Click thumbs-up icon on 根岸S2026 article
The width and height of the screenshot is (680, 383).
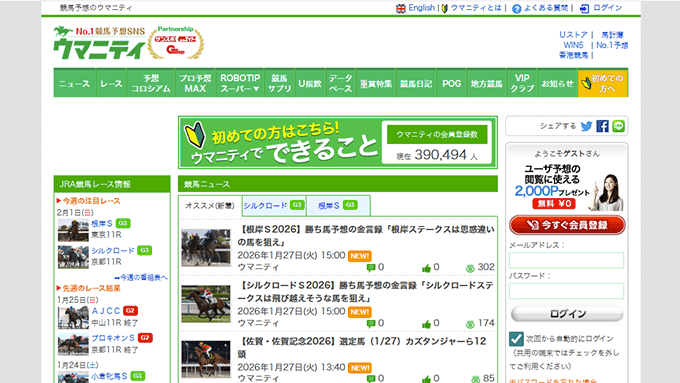426,268
